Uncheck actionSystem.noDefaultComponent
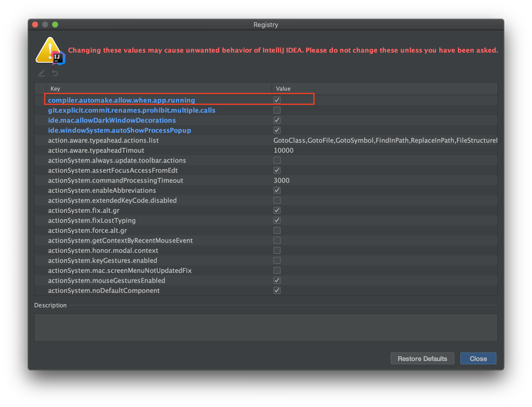Viewport: 532px width, 407px height. tap(277, 290)
